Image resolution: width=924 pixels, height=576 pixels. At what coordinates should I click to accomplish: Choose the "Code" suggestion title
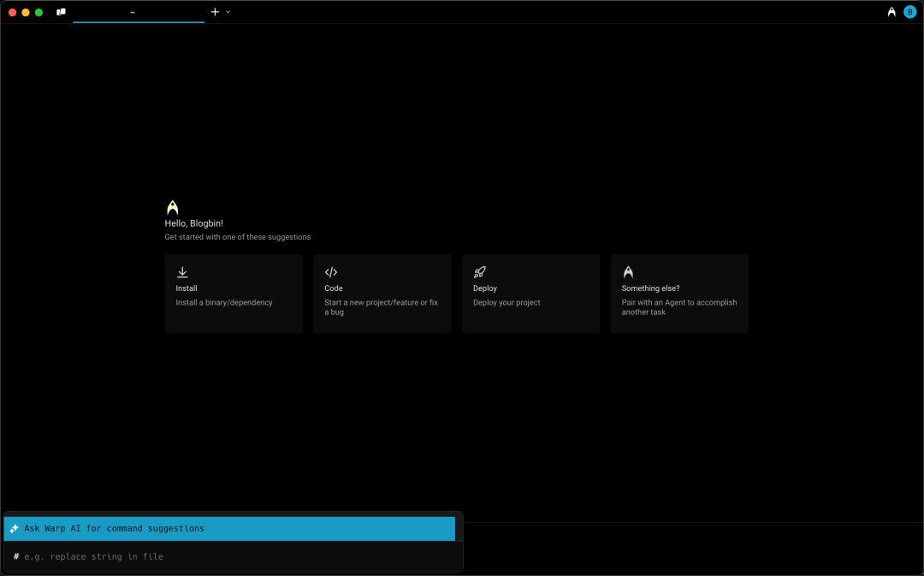coord(334,288)
